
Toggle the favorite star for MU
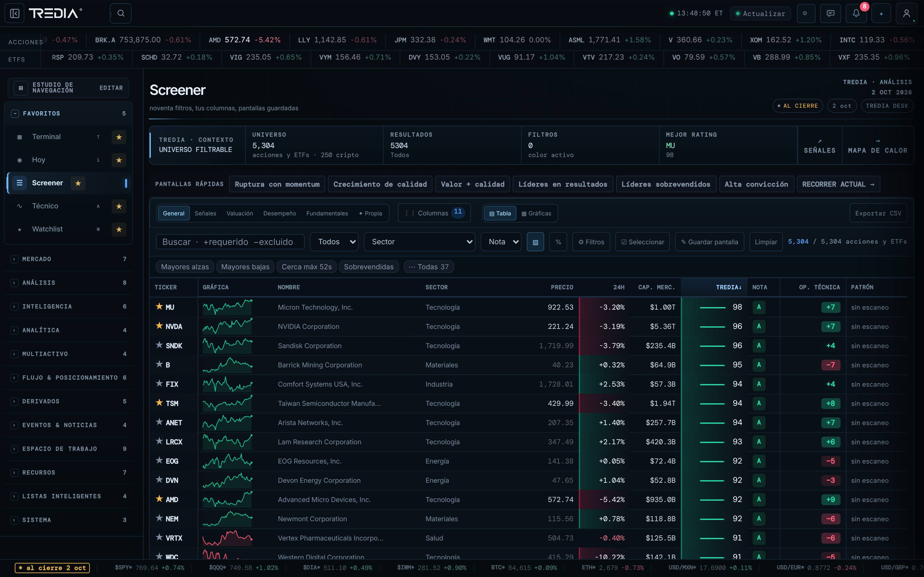[159, 306]
